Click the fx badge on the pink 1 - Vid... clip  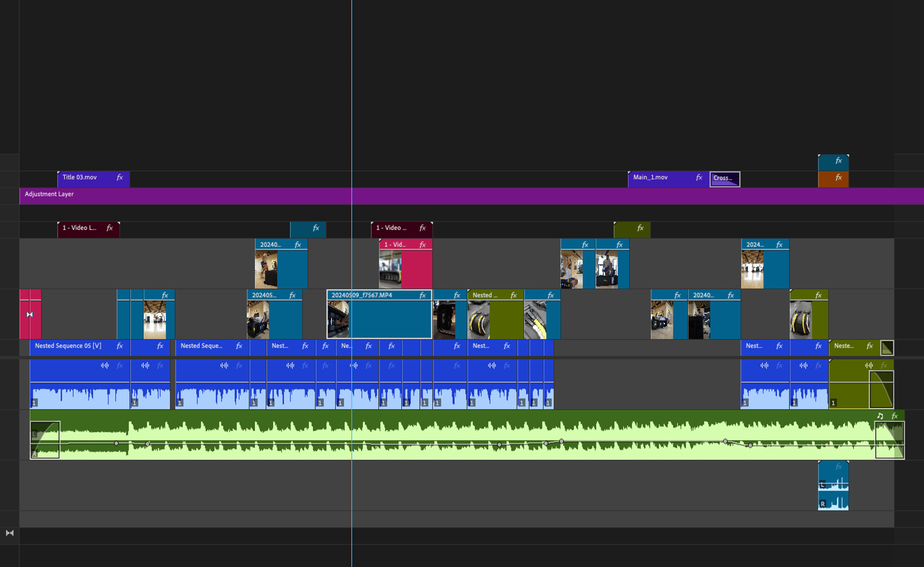coord(423,245)
